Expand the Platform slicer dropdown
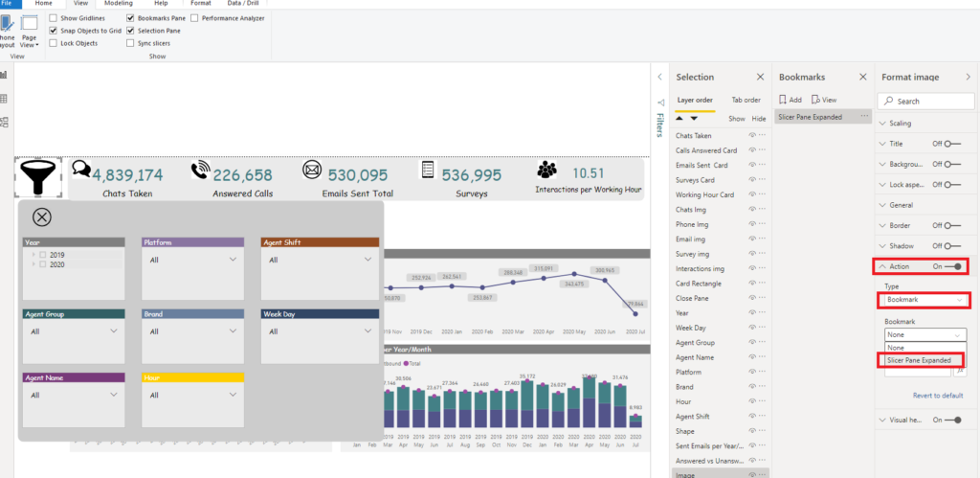 click(x=233, y=259)
